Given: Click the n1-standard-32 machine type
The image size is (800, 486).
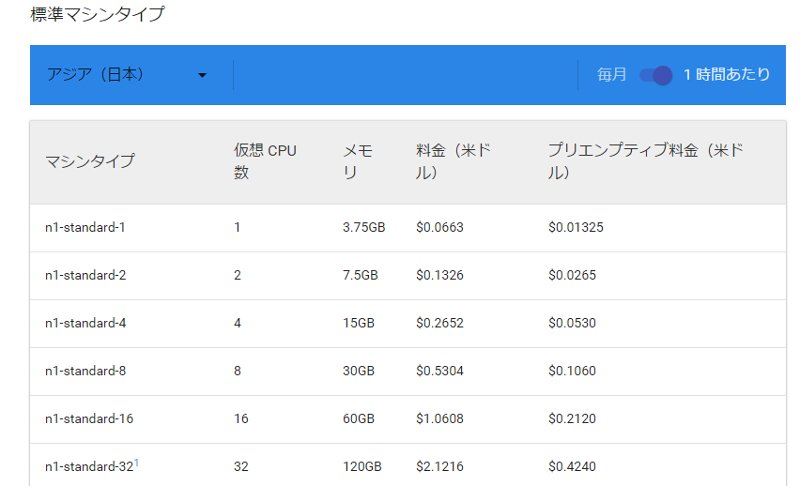Looking at the screenshot, I should [x=89, y=467].
